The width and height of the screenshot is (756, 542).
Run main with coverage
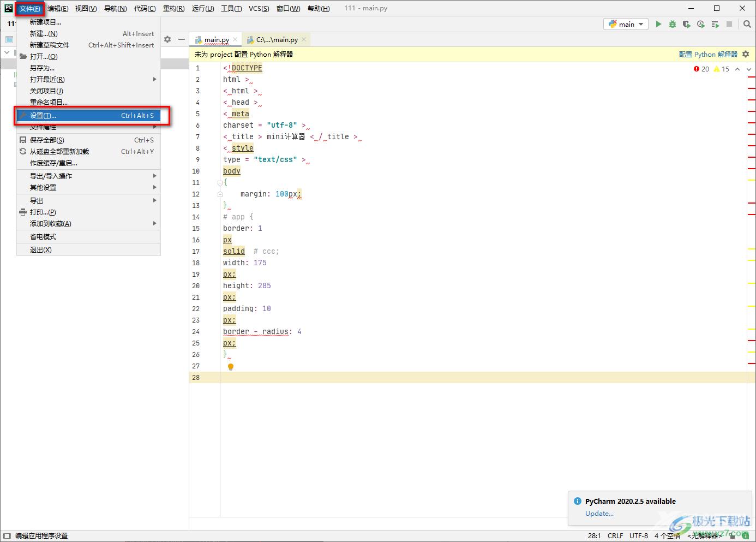[x=687, y=24]
